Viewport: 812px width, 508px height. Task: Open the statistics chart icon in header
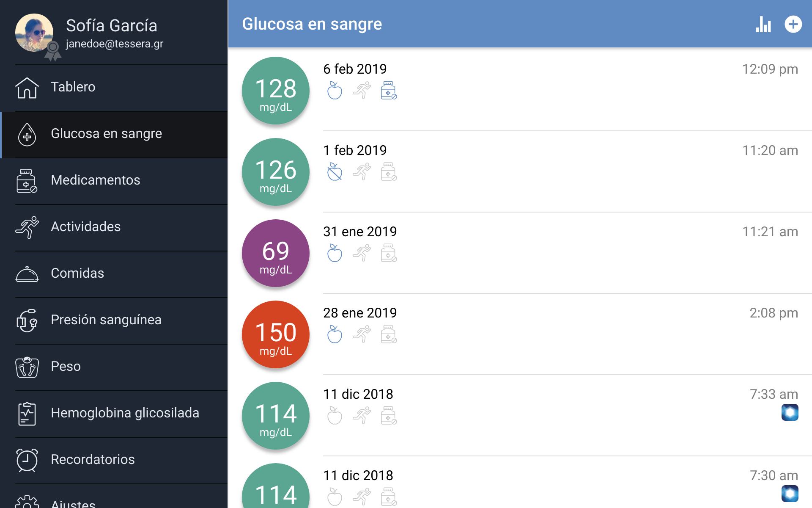tap(763, 25)
